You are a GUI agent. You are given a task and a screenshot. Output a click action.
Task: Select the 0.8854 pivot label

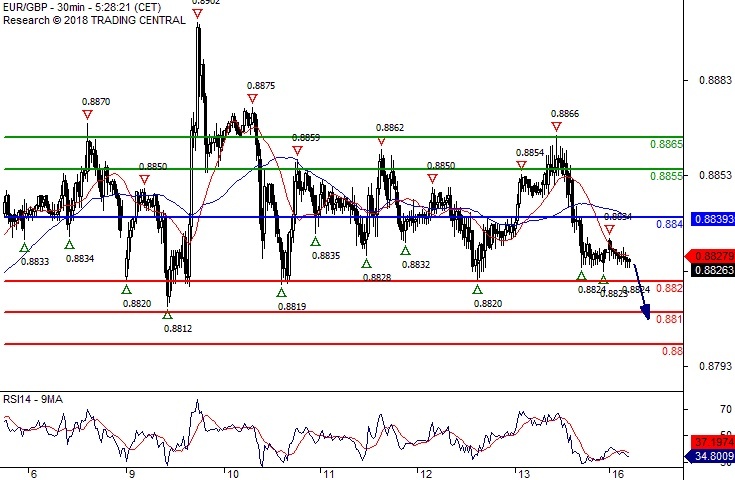coord(530,153)
